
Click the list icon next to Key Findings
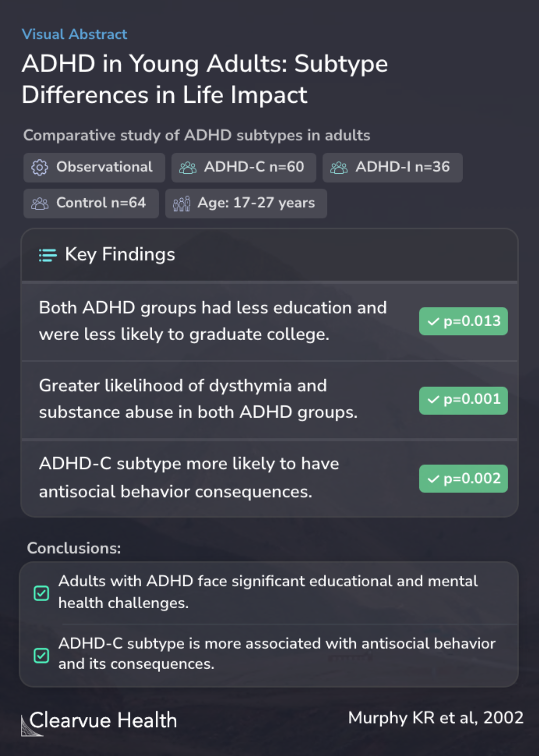tap(48, 255)
